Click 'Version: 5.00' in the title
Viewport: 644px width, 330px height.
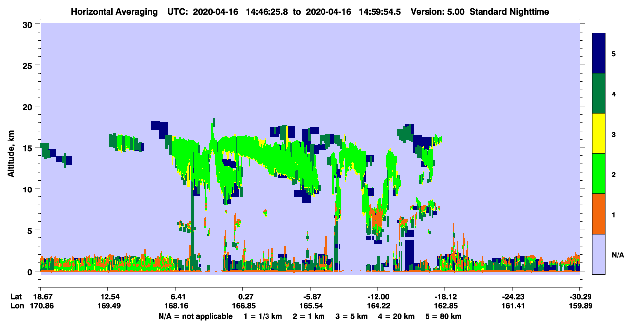(437, 11)
